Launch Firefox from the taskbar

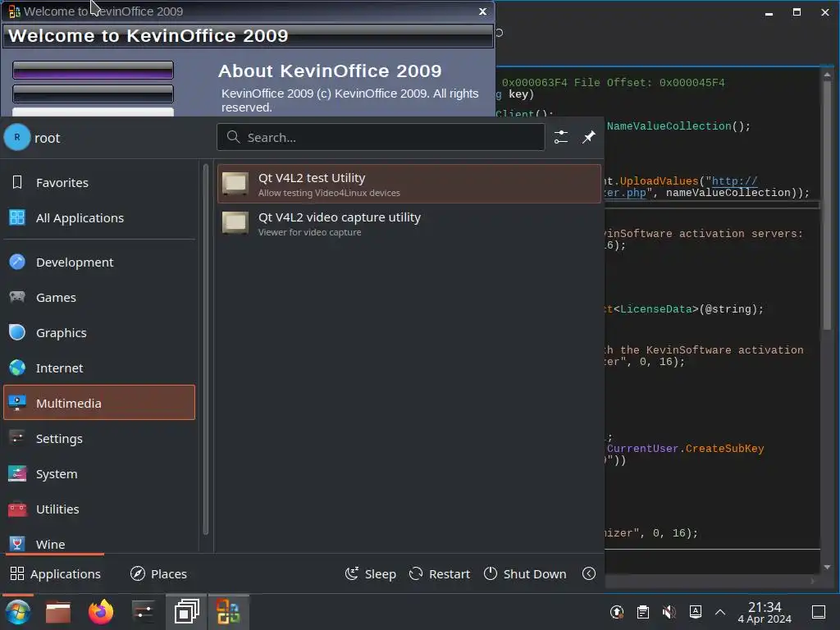click(101, 612)
